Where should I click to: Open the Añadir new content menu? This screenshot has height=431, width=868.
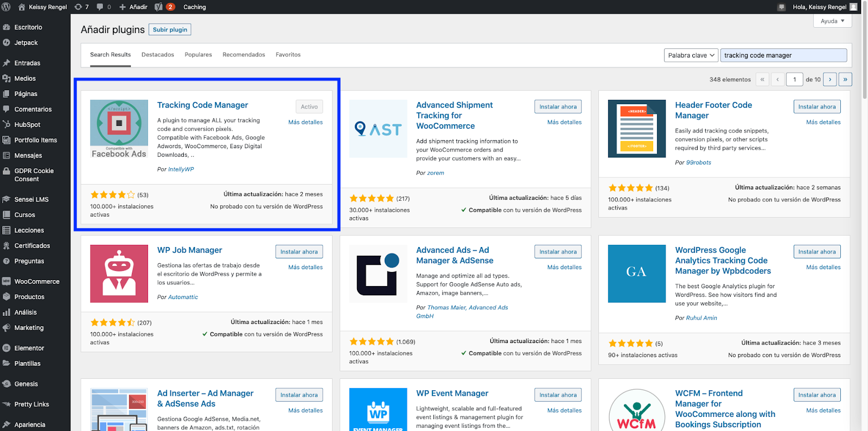coord(133,7)
